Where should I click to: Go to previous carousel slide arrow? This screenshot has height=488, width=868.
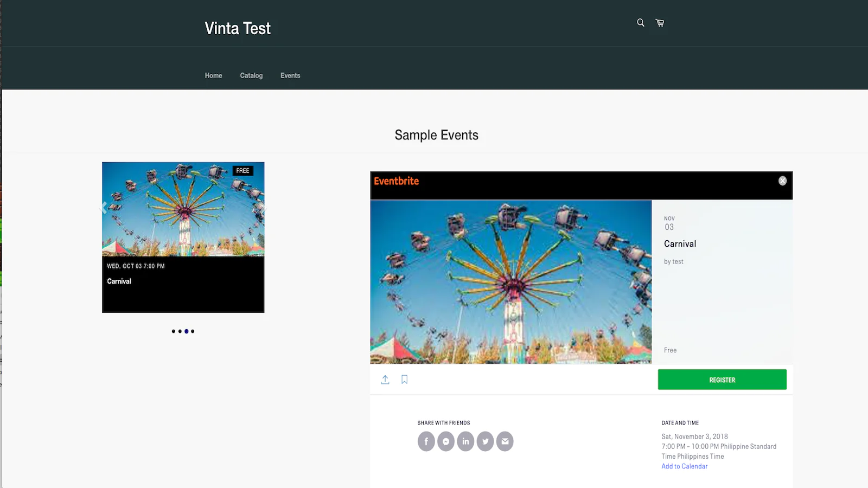pos(104,208)
